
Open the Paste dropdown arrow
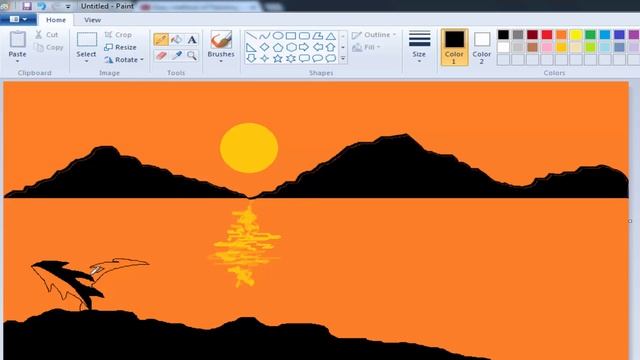18,61
